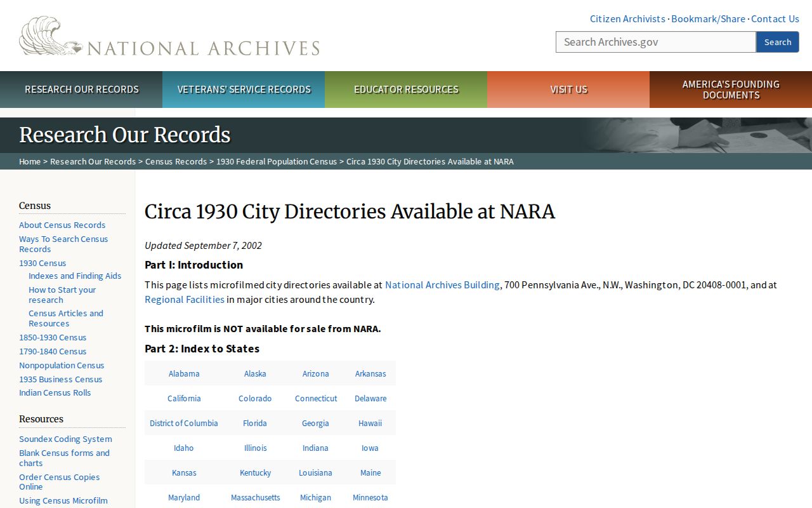
Task: Click the blue Search button
Action: (778, 42)
